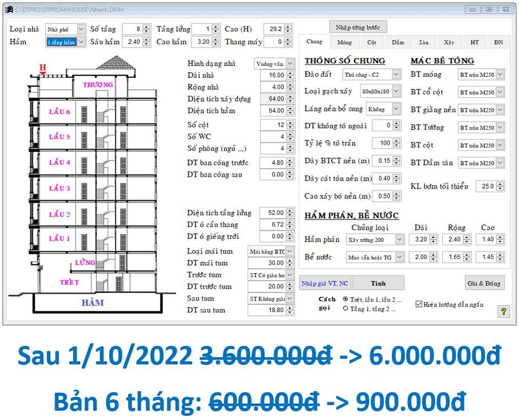This screenshot has height=420, width=519.
Task: Click the LẦU 6 floor in building diagram
Action: click(59, 112)
